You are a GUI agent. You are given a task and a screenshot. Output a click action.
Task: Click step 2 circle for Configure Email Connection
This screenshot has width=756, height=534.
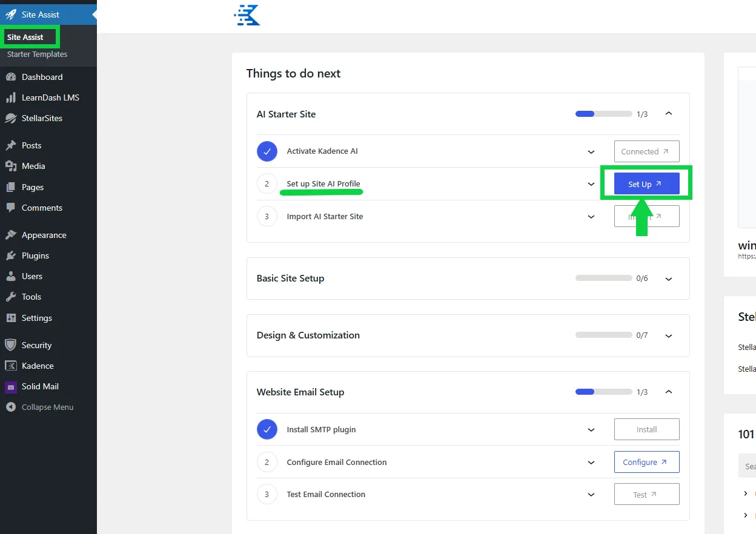pyautogui.click(x=267, y=462)
